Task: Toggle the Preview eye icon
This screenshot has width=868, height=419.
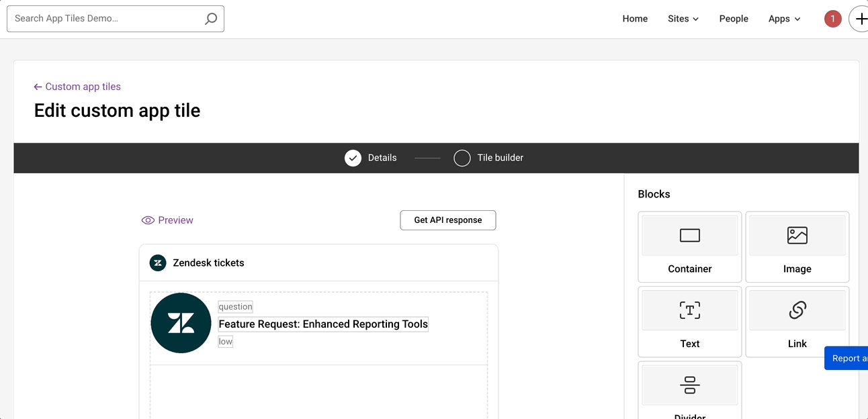Action: point(148,220)
